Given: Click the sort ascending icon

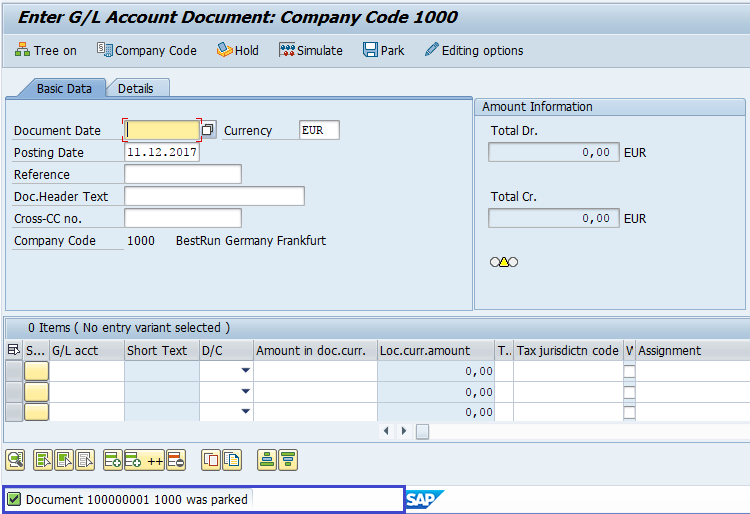Looking at the screenshot, I should [266, 460].
